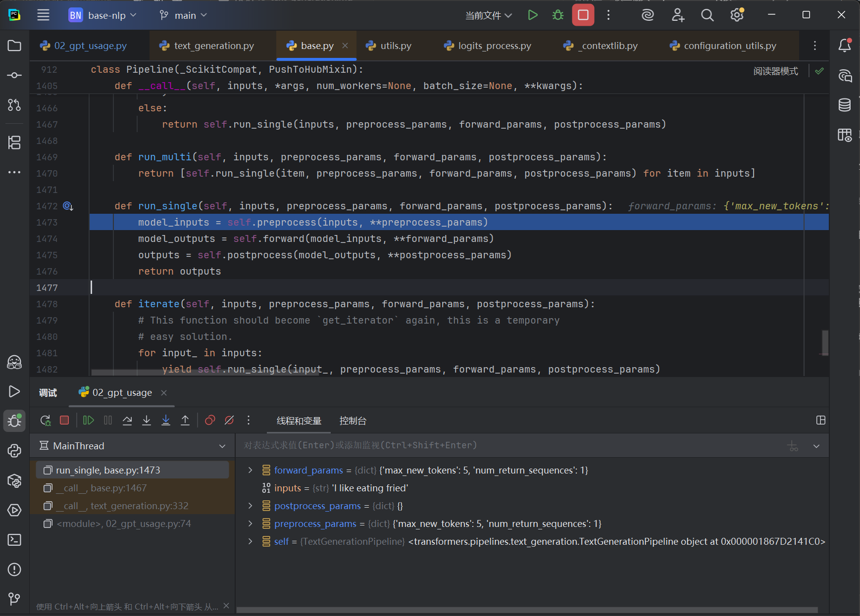Open the View Breakpoints icon
This screenshot has width=860, height=616.
(210, 421)
